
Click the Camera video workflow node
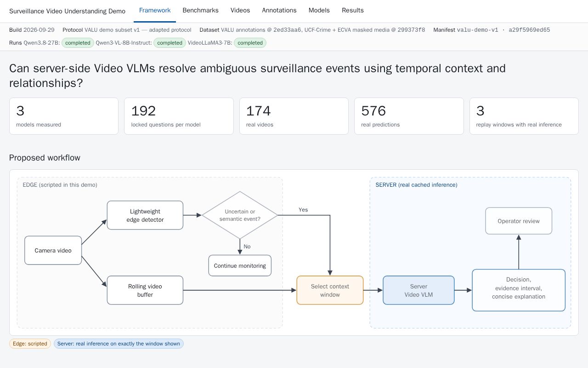click(53, 250)
